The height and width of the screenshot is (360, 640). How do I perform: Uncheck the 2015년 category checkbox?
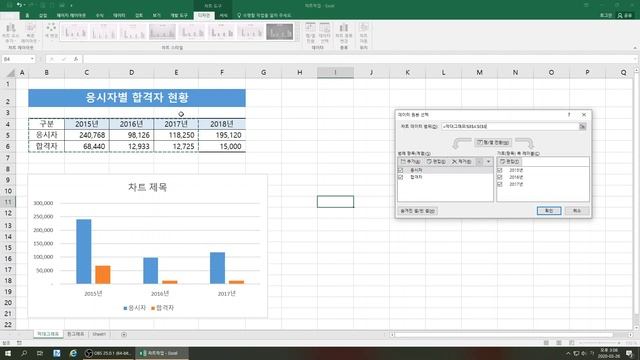(500, 170)
